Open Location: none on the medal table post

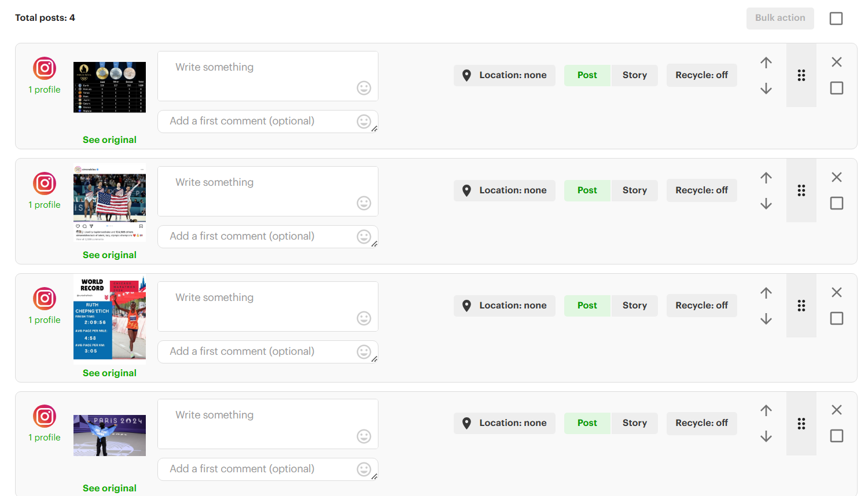click(505, 75)
